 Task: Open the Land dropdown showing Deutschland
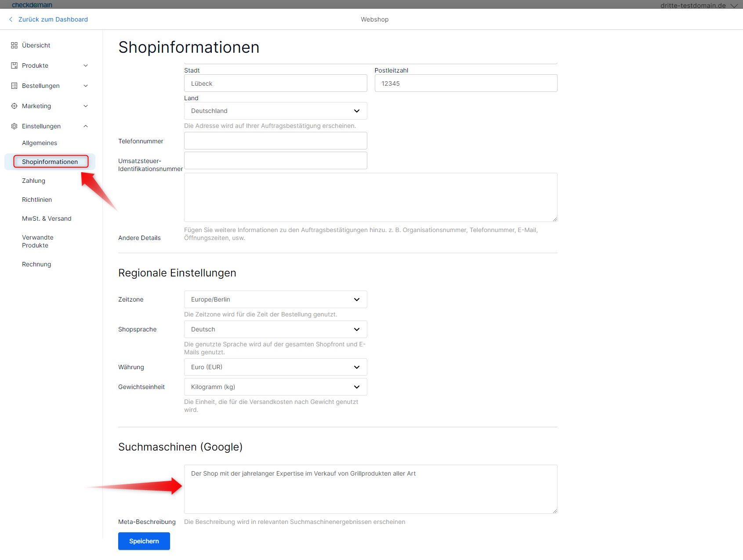pos(275,111)
